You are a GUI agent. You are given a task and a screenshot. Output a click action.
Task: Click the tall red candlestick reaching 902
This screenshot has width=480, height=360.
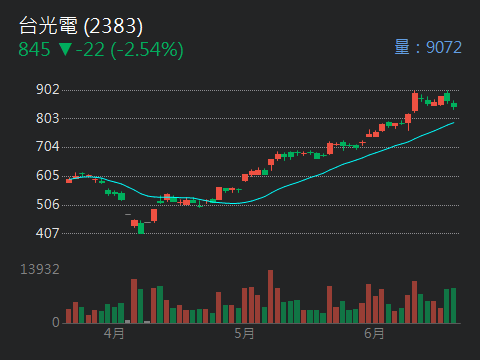coord(415,102)
